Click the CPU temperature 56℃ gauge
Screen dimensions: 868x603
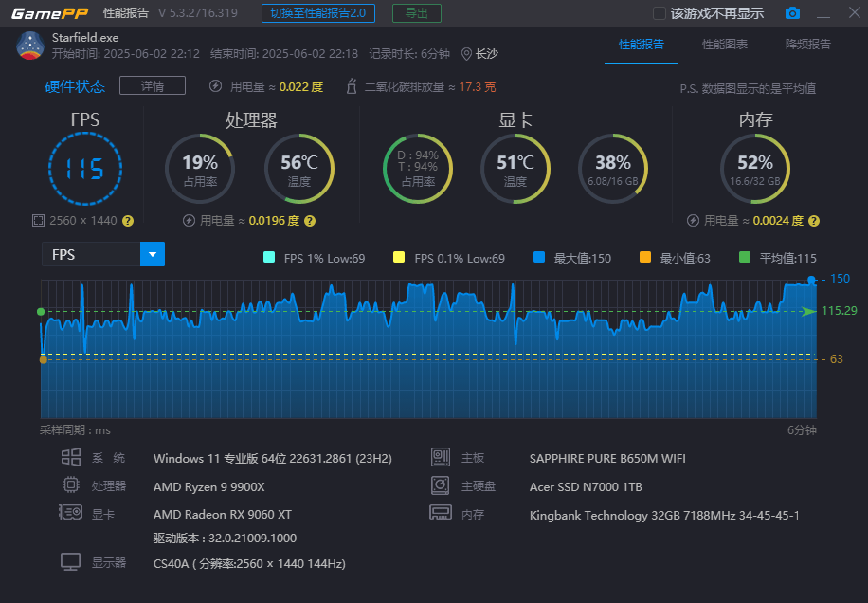pyautogui.click(x=298, y=169)
